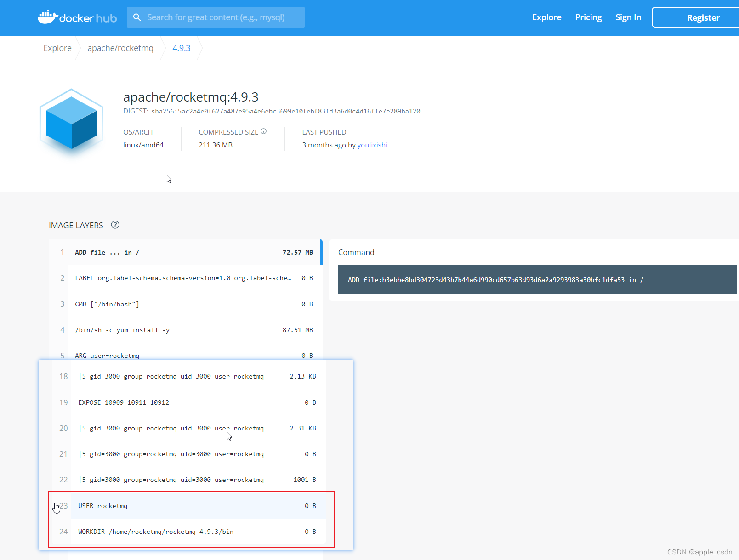The height and width of the screenshot is (560, 739).
Task: Select layer 19 EXPOSE 10909 row
Action: pos(189,402)
